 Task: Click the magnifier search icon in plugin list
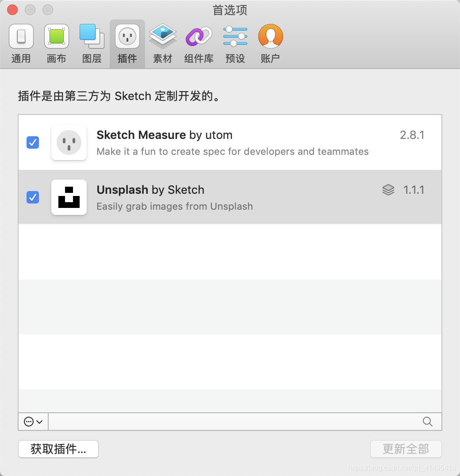428,421
